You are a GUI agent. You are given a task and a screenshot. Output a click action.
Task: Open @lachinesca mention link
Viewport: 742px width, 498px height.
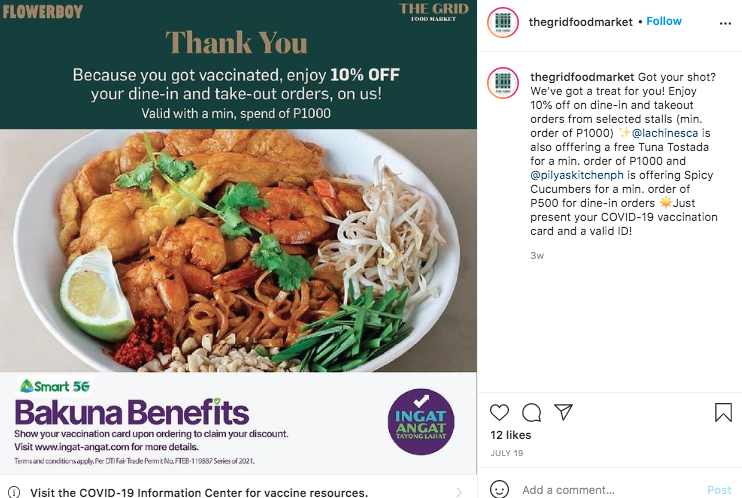(665, 133)
